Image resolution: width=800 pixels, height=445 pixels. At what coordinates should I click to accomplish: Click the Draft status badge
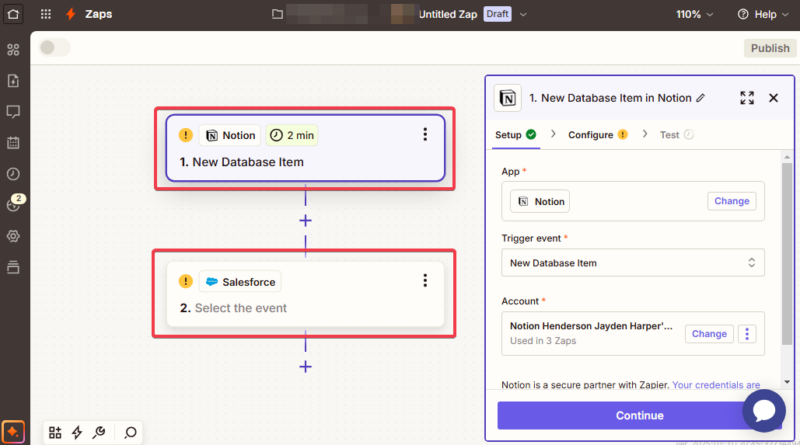pyautogui.click(x=497, y=14)
